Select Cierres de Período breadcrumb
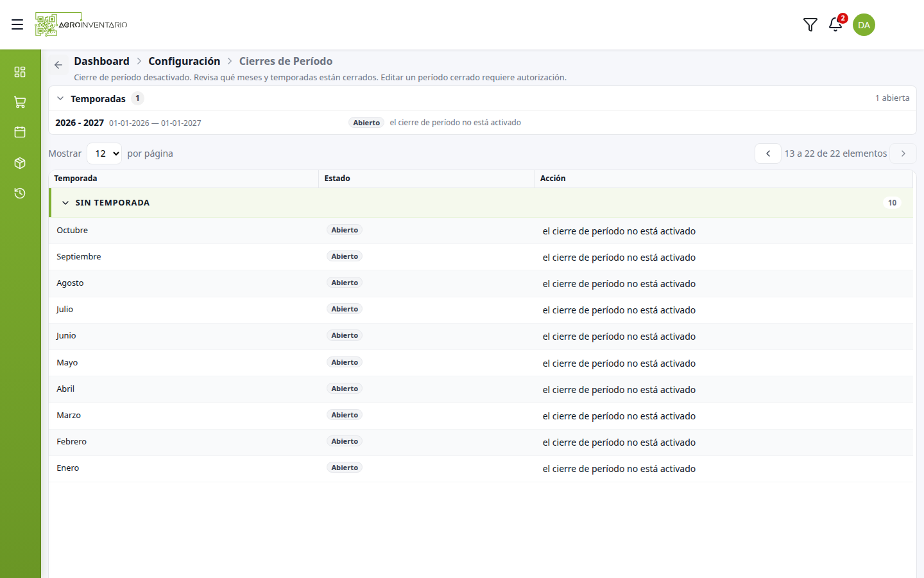Screen dimensions: 924x578 (286, 61)
